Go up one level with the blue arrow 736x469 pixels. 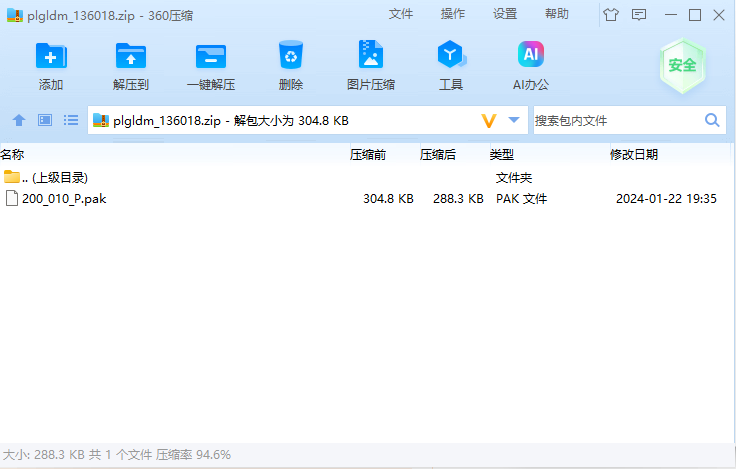(19, 120)
